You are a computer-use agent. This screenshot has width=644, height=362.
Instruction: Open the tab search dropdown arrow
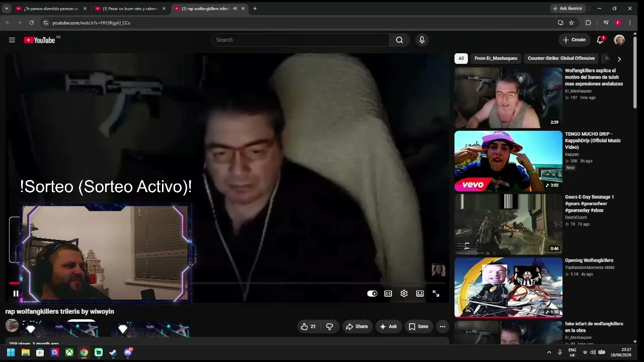point(7,9)
